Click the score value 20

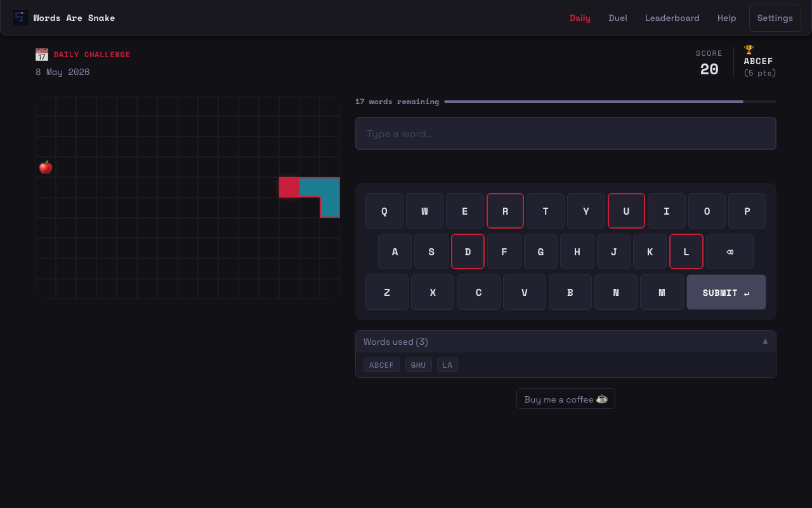709,69
